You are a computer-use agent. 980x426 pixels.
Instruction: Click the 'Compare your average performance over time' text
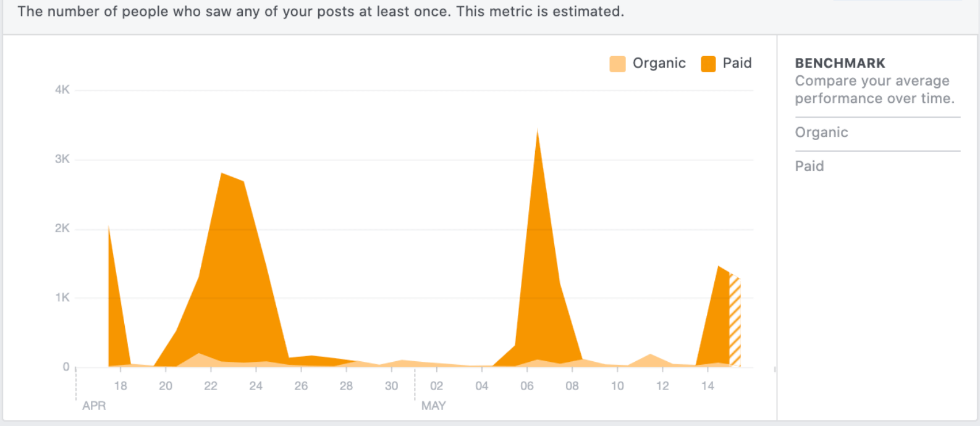(x=872, y=89)
